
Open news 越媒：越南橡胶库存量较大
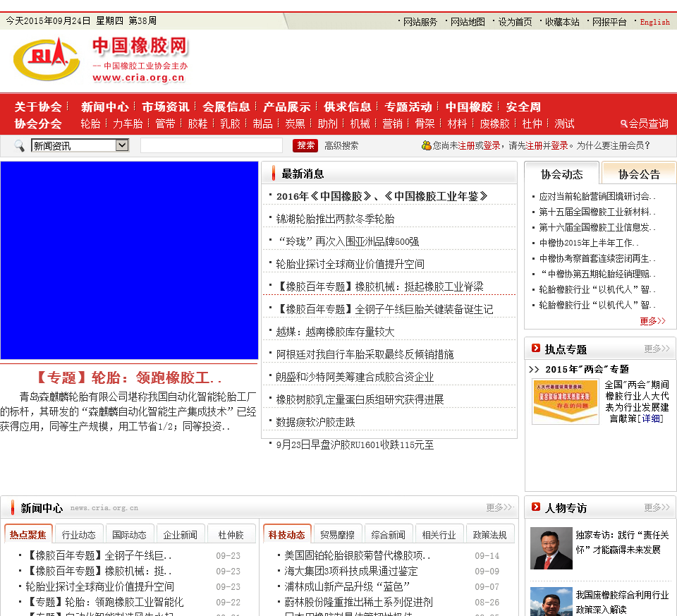[335, 332]
